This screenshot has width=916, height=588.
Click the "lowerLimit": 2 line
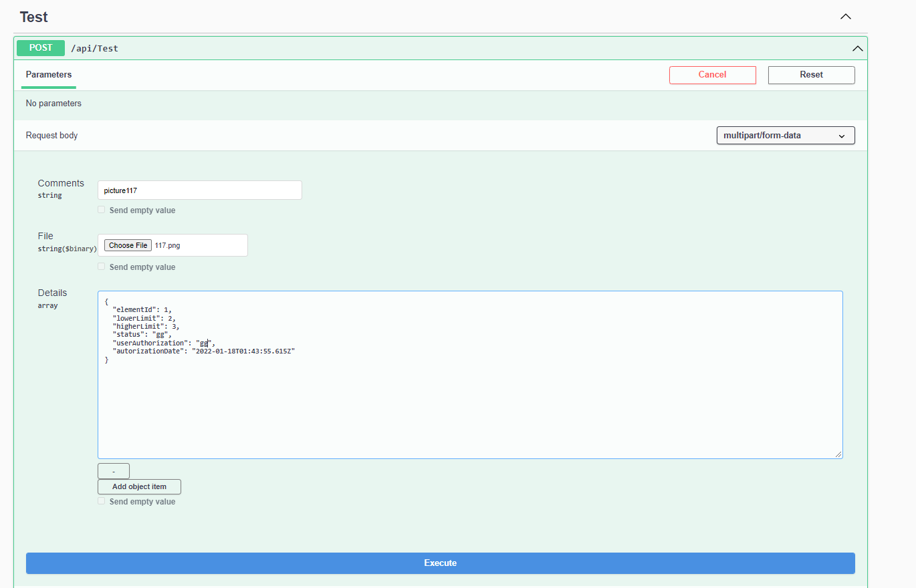pyautogui.click(x=144, y=318)
